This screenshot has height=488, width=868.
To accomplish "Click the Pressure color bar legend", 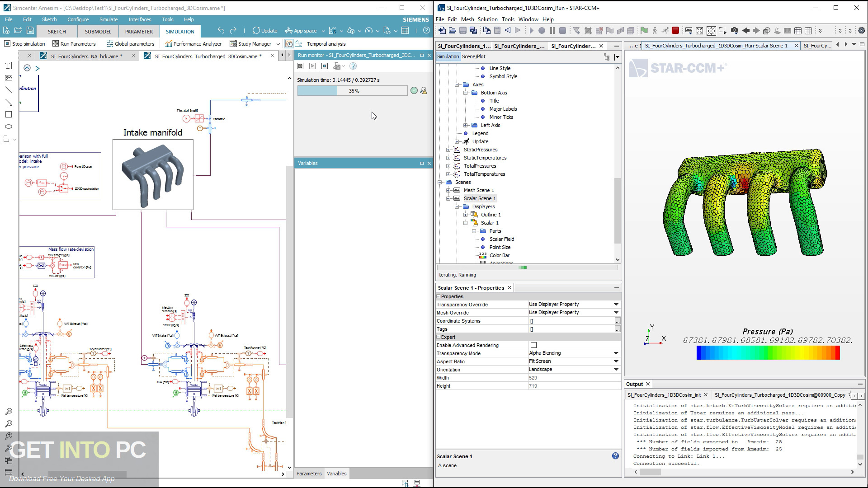I will point(768,352).
